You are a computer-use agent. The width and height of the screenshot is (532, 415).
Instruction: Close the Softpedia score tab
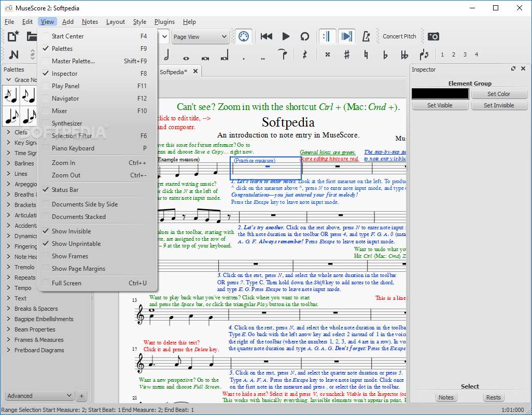click(x=195, y=71)
